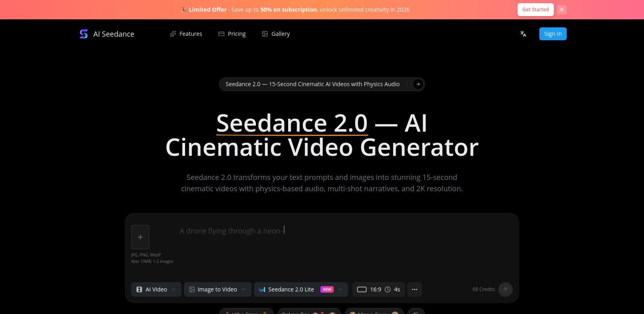Click the Sign In button

(x=553, y=34)
